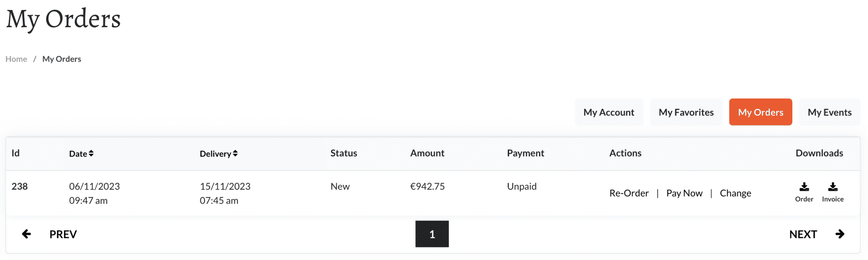Click the My Orders breadcrumb
Screen dimensions: 868x260
(61, 59)
